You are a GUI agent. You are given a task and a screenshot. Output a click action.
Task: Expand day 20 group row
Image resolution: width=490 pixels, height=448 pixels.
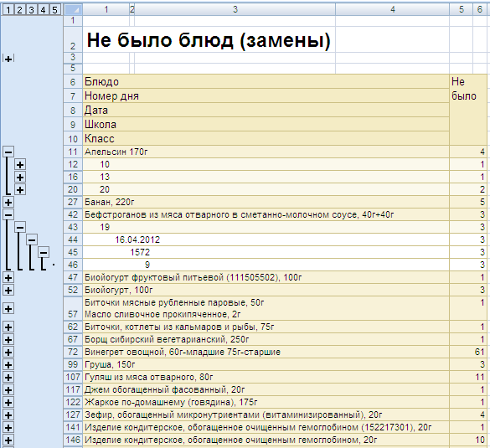click(20, 189)
